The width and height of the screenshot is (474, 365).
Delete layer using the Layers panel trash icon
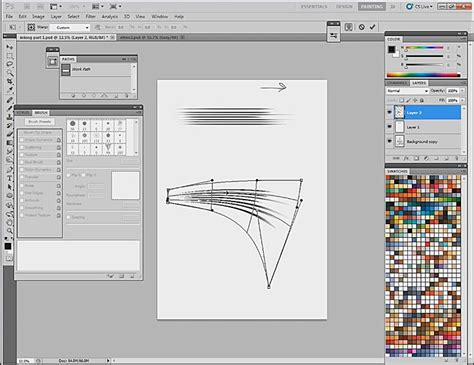tap(456, 158)
